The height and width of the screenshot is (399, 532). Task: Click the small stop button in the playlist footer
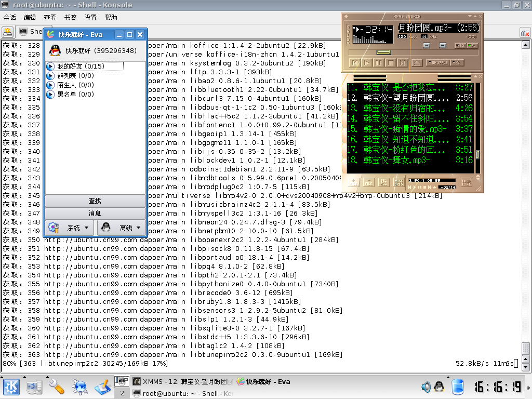425,187
